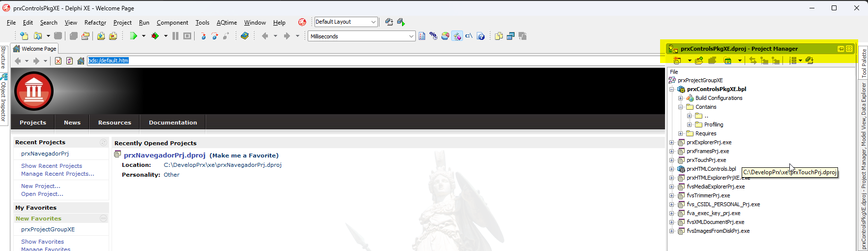Select fvsXMLDocumentPrj.exe in the project tree

(715, 222)
